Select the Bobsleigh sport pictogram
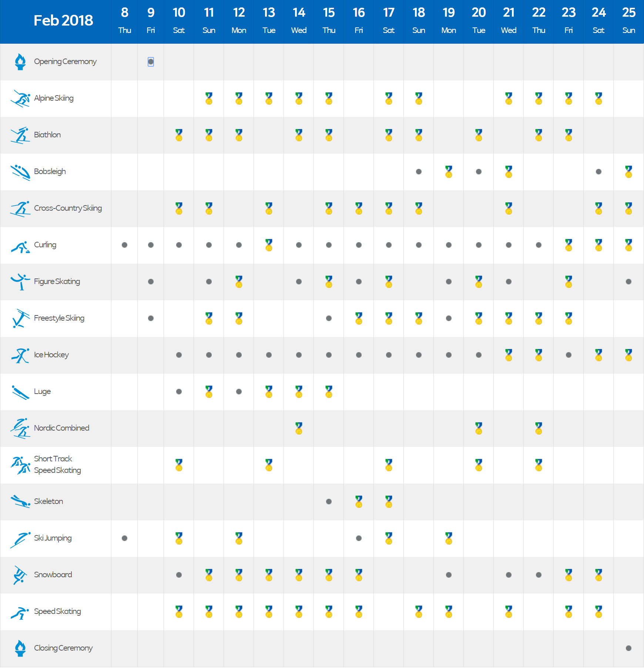This screenshot has height=668, width=644. click(20, 172)
